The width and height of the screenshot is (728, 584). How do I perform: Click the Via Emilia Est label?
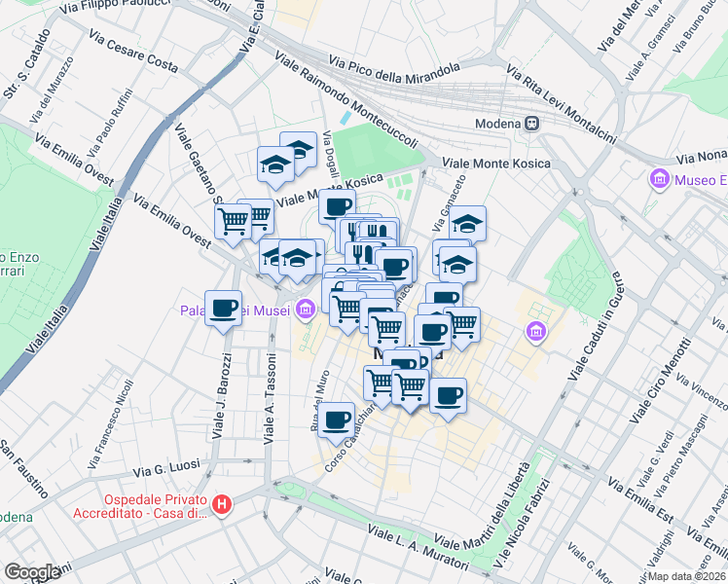coord(640,501)
